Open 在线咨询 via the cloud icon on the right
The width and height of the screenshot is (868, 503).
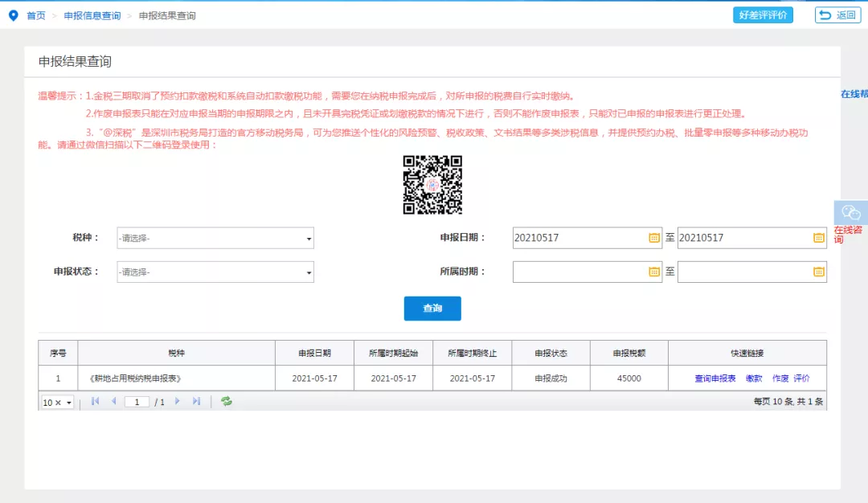point(850,213)
